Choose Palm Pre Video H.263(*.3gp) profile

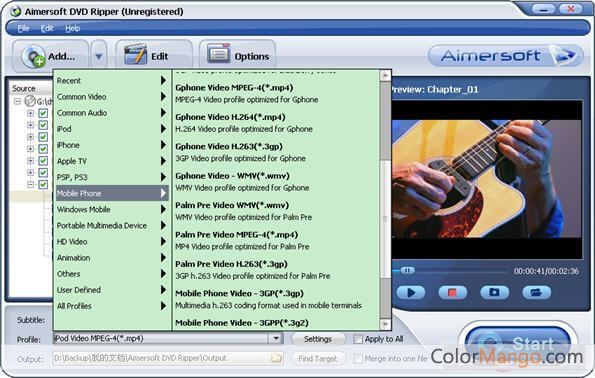coord(276,270)
